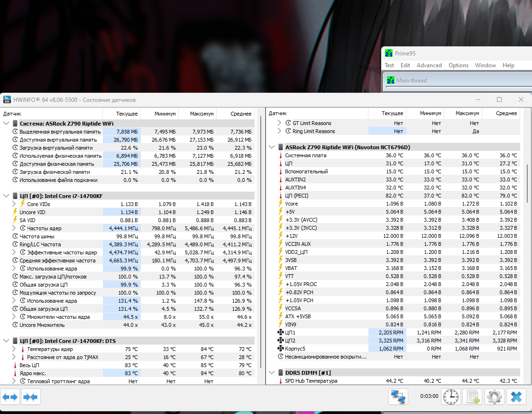Viewport: 532px width, 414px height.
Task: Select the Общая загрузка ЦП 99.9 % value
Action: pos(121,285)
